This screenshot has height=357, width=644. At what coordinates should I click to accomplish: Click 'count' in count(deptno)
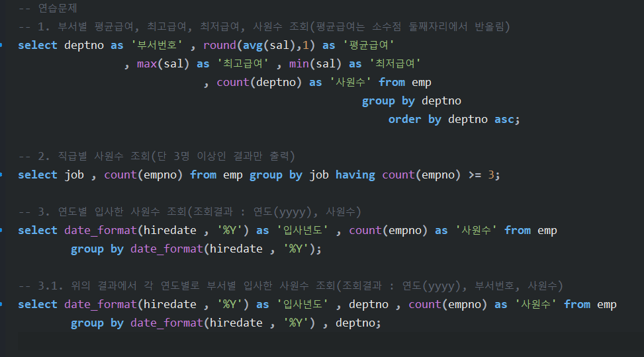coord(233,82)
